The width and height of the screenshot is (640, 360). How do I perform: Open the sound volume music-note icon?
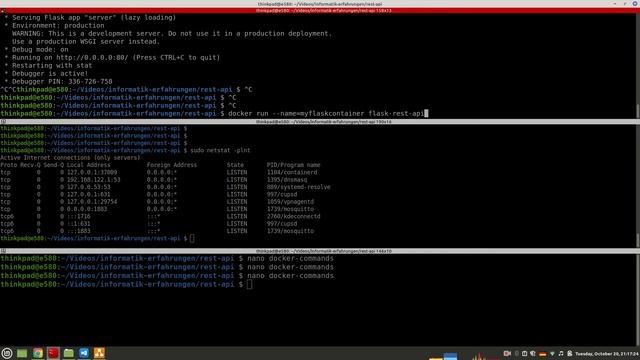[561, 353]
